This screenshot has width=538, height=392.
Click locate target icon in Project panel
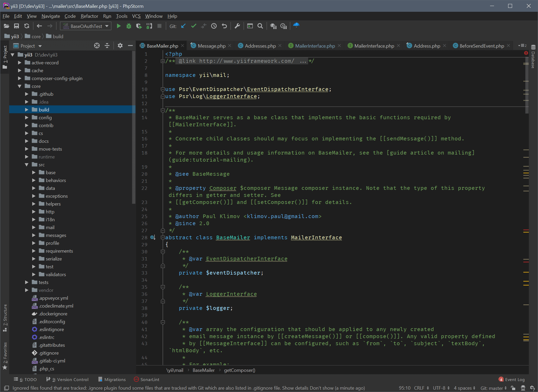tap(97, 46)
